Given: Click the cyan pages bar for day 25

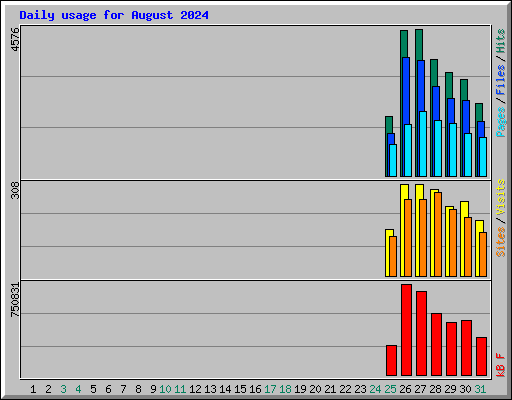Looking at the screenshot, I should (393, 160).
